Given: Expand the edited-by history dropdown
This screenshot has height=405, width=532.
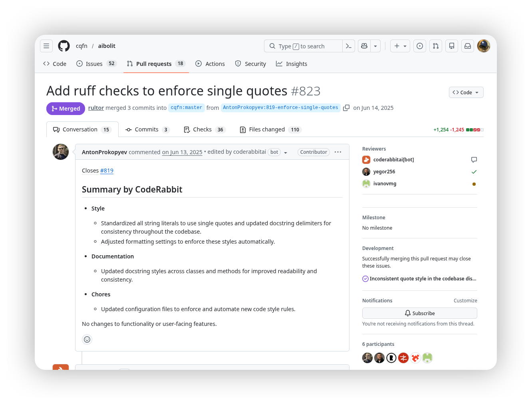Looking at the screenshot, I should coord(286,153).
